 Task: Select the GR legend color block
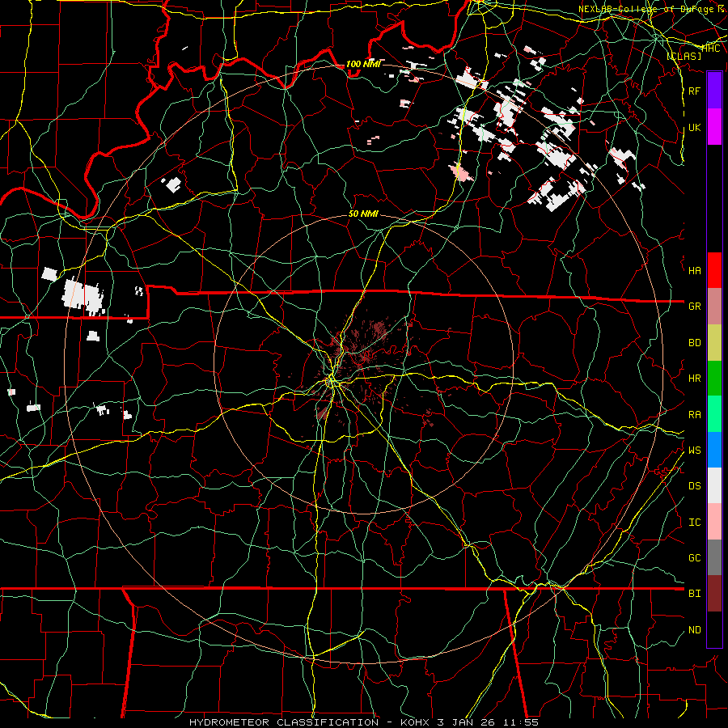[x=714, y=306]
